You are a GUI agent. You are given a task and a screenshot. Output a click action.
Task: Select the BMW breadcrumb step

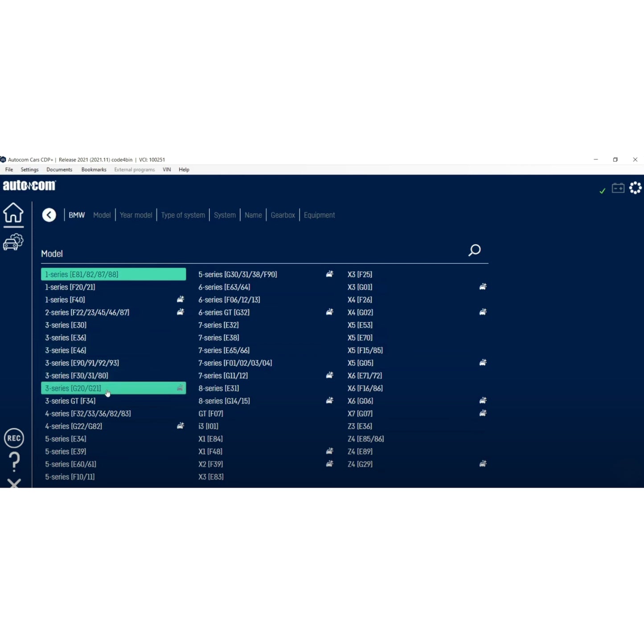pos(77,215)
